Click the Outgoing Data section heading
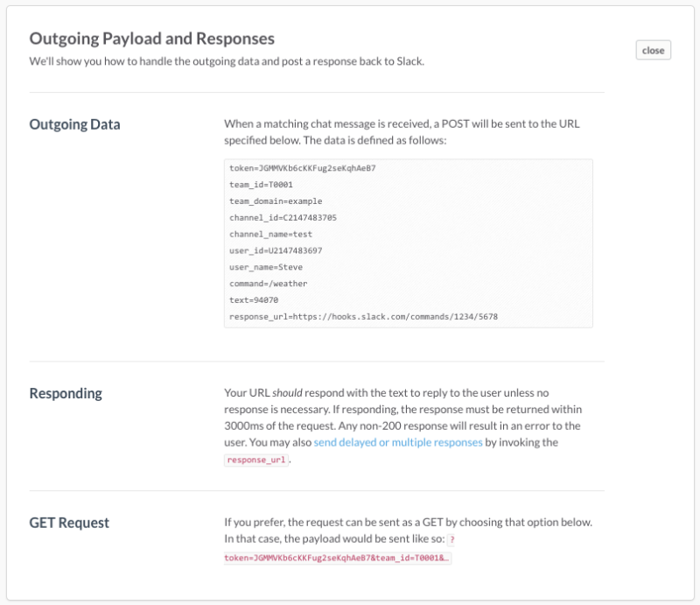700x605 pixels. [x=74, y=124]
